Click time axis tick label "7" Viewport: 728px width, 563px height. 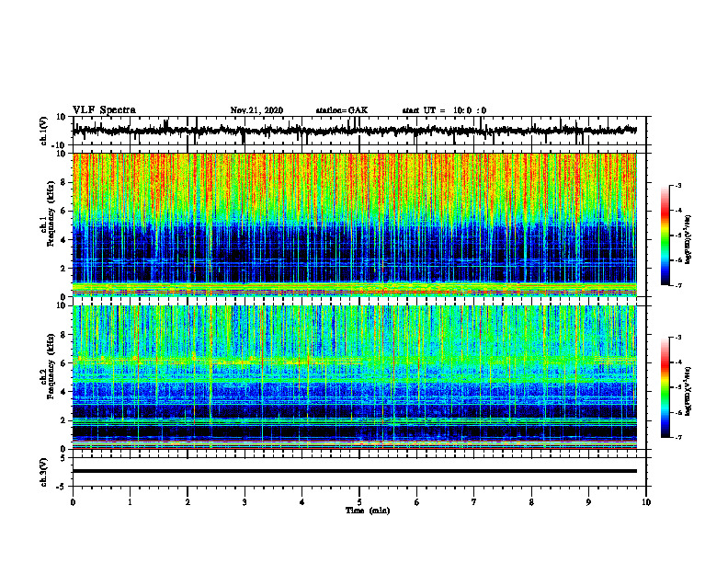pyautogui.click(x=474, y=502)
